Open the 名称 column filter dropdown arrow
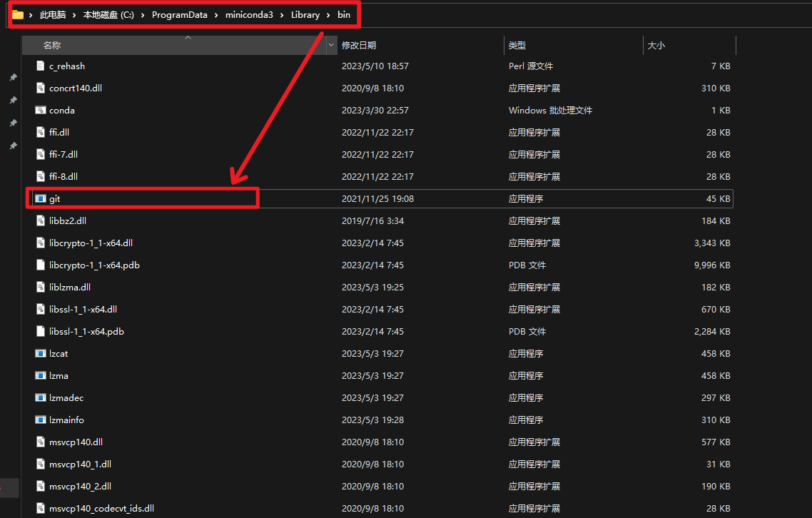This screenshot has height=518, width=812. point(331,45)
